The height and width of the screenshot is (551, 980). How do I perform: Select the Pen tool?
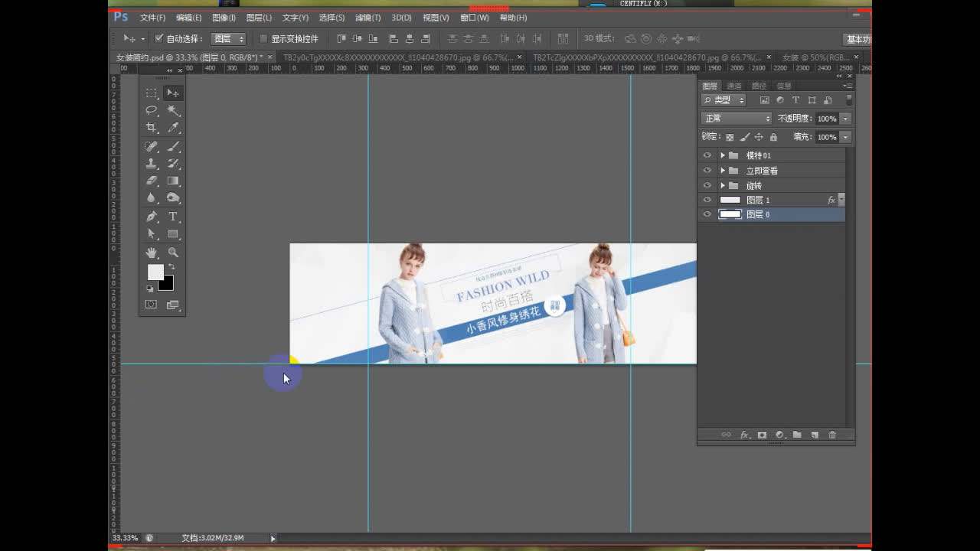(152, 217)
